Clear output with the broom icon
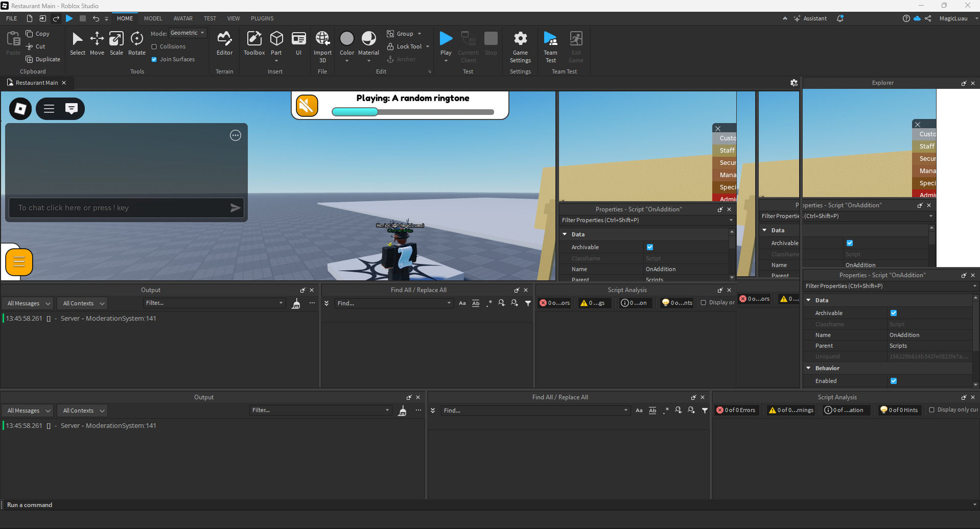This screenshot has width=980, height=529. pos(402,411)
